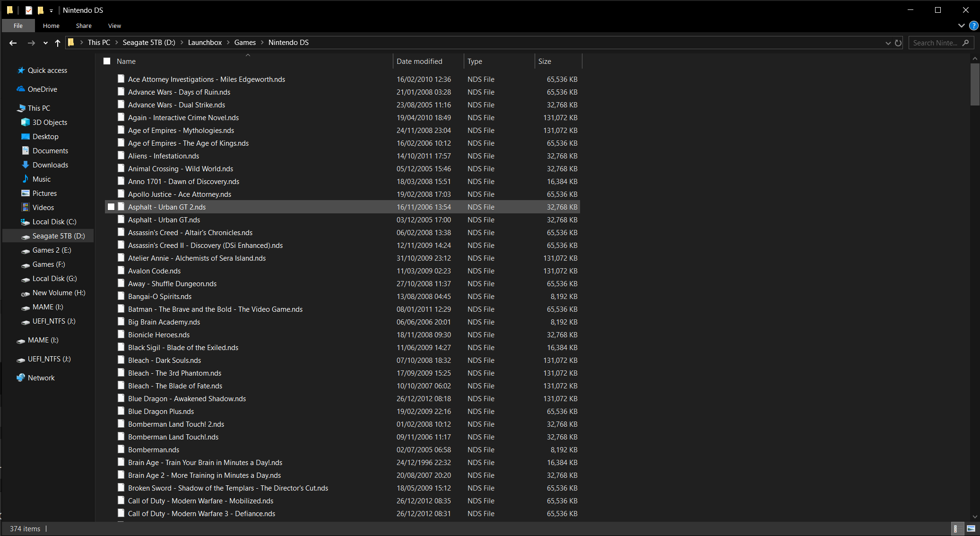The width and height of the screenshot is (980, 536).
Task: Click the Music note icon
Action: [26, 179]
